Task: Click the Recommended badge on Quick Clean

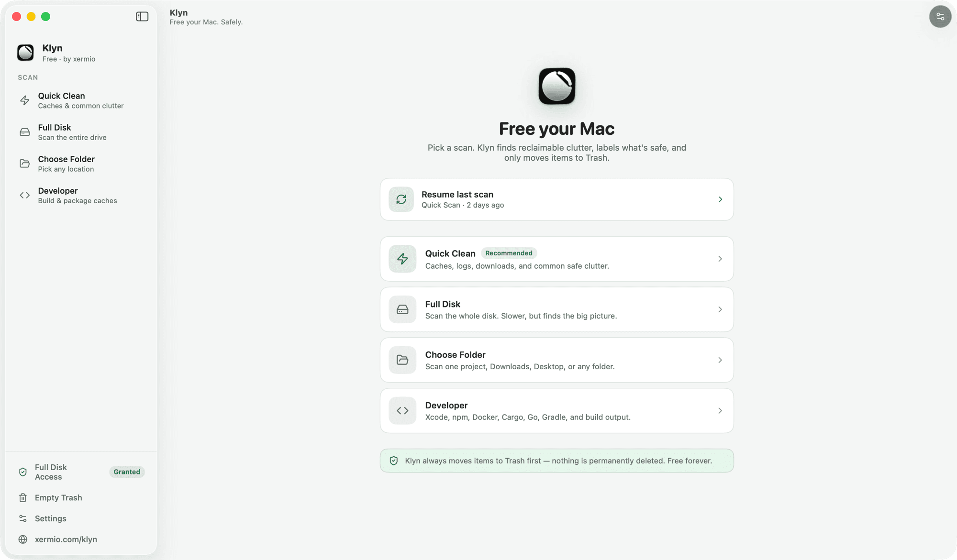Action: tap(509, 253)
